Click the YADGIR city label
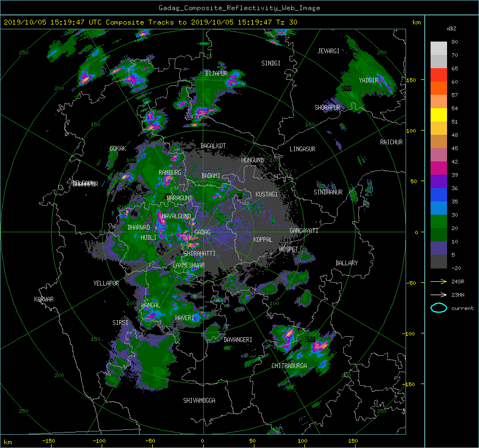 (368, 80)
